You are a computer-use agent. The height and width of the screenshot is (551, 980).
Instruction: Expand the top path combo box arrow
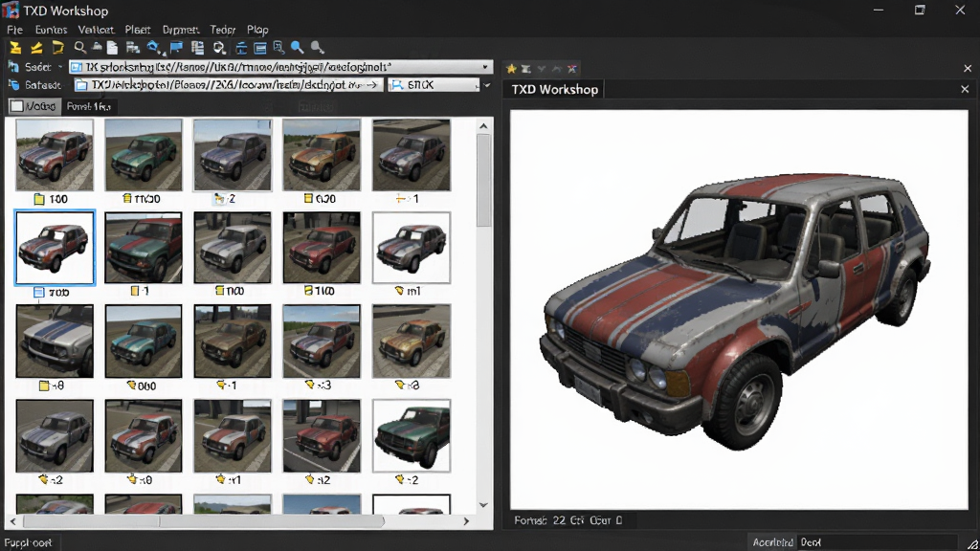[x=485, y=67]
